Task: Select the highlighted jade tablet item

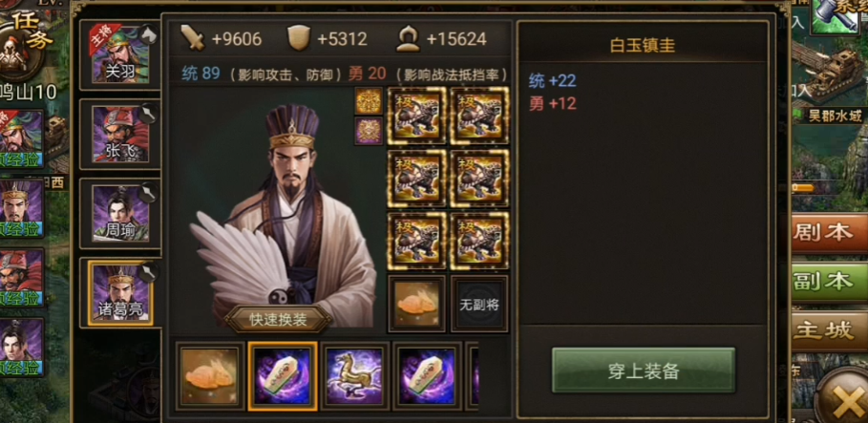Action: [283, 376]
